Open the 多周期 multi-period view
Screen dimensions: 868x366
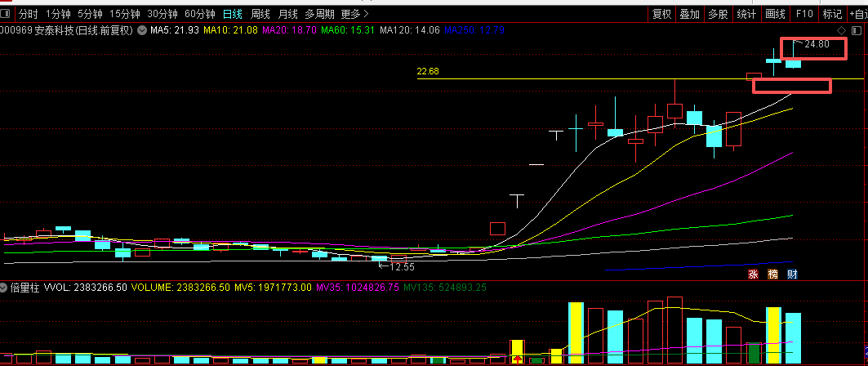(320, 14)
